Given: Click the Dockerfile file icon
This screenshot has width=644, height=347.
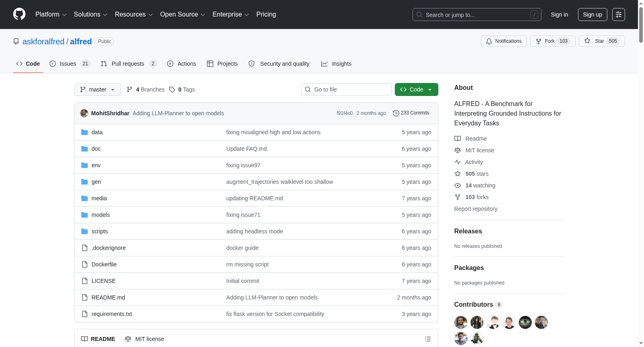Looking at the screenshot, I should point(85,264).
